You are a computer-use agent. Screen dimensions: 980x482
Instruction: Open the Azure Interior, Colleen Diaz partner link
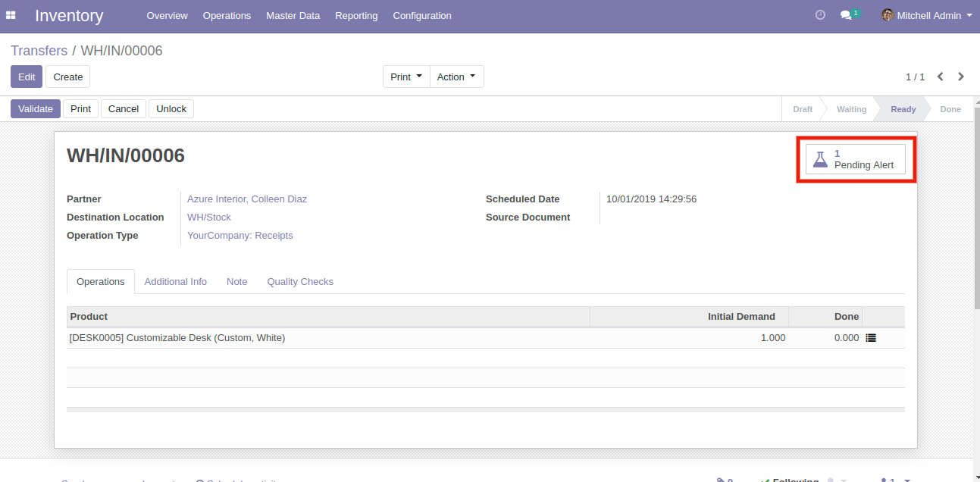click(247, 199)
